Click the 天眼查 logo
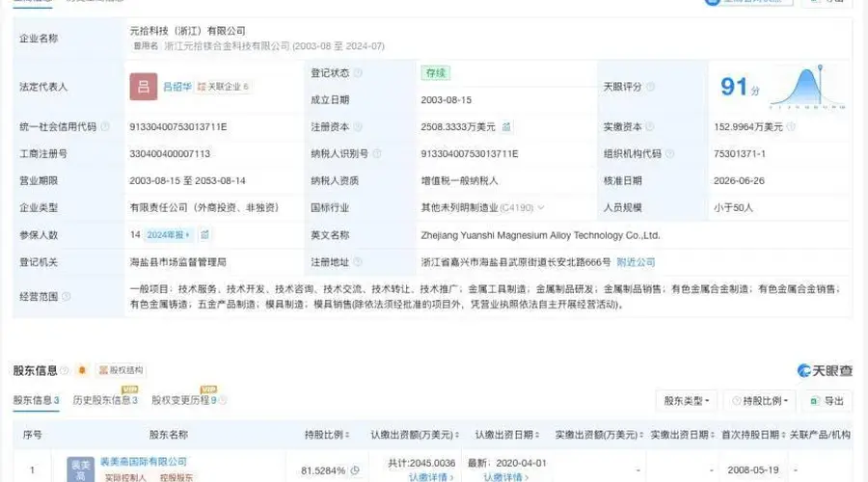 (825, 370)
